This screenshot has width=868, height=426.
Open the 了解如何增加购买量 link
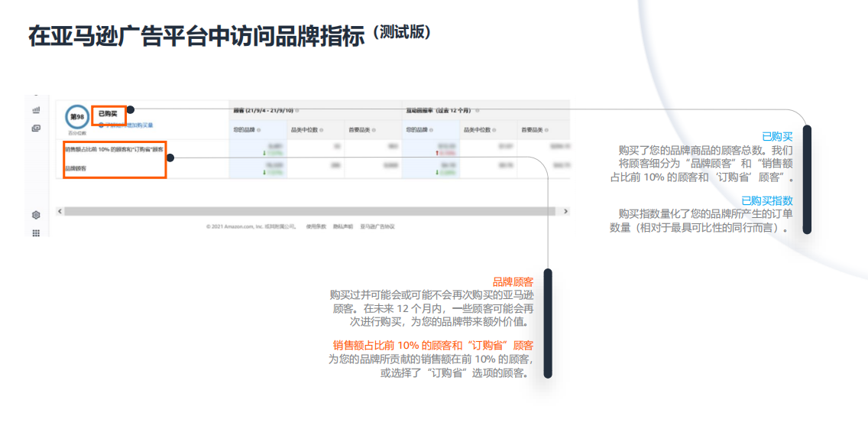125,125
